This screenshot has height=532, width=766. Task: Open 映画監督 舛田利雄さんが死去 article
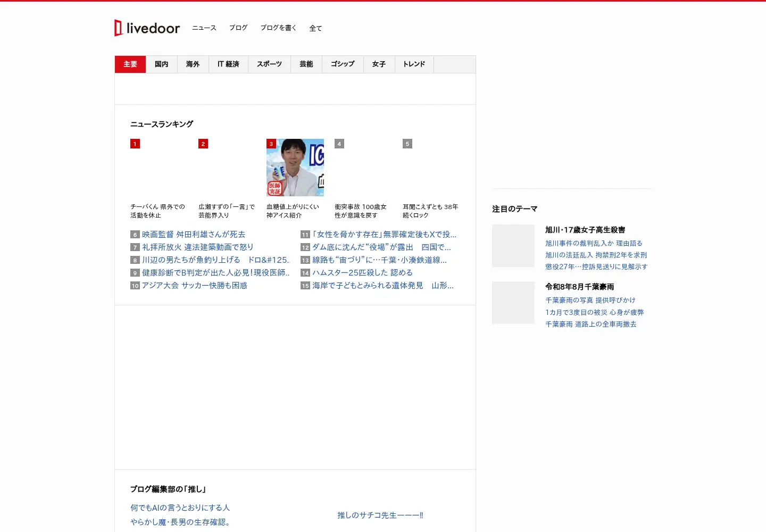point(194,235)
